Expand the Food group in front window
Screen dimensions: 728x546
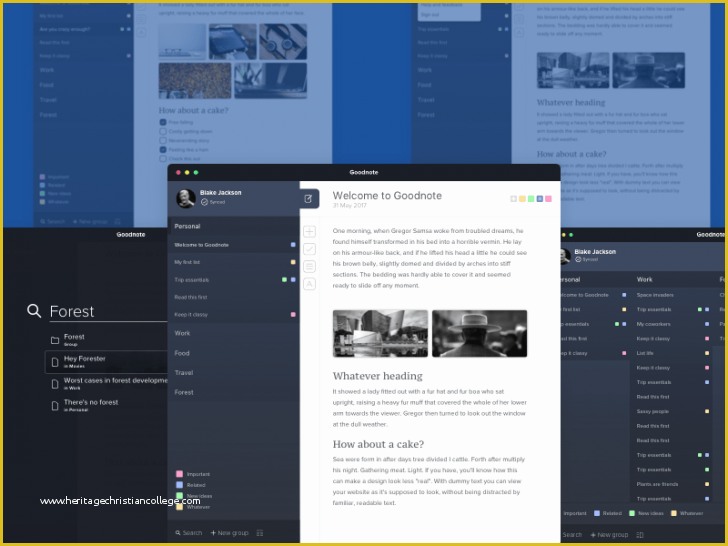[234, 353]
